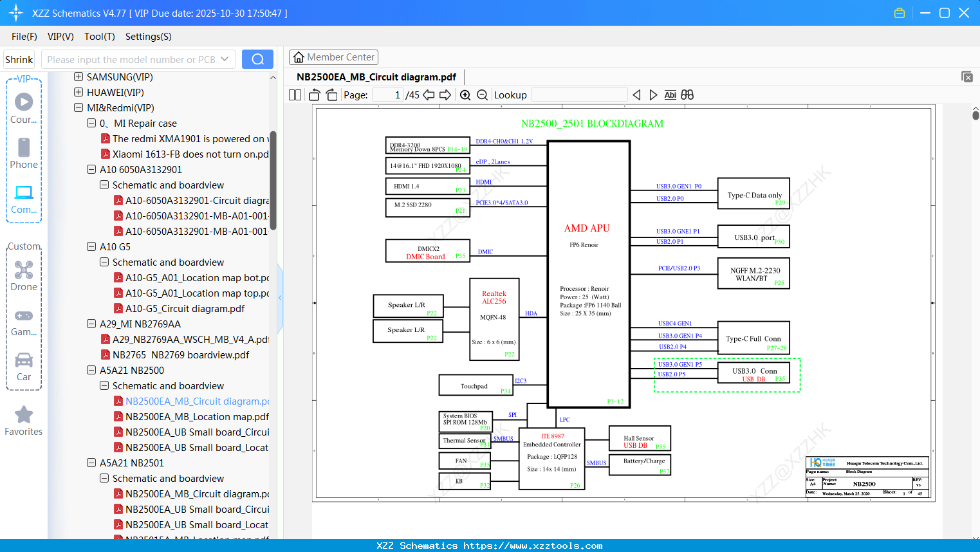Zoom in on the PDF

pyautogui.click(x=465, y=95)
